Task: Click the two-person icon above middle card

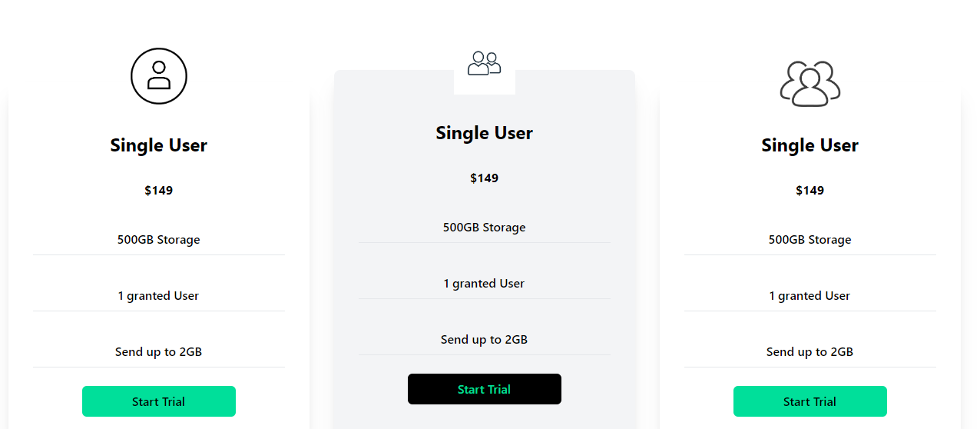Action: (x=484, y=63)
